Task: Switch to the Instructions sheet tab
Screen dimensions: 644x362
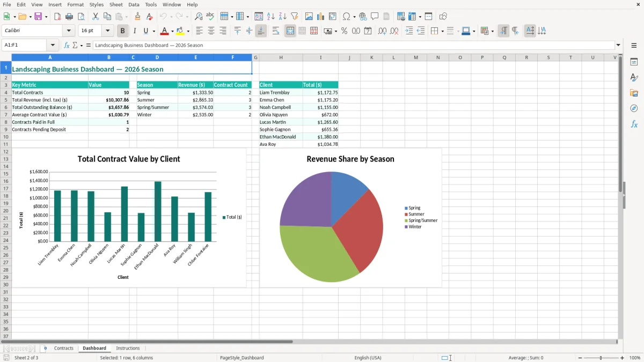Action: coord(128,348)
